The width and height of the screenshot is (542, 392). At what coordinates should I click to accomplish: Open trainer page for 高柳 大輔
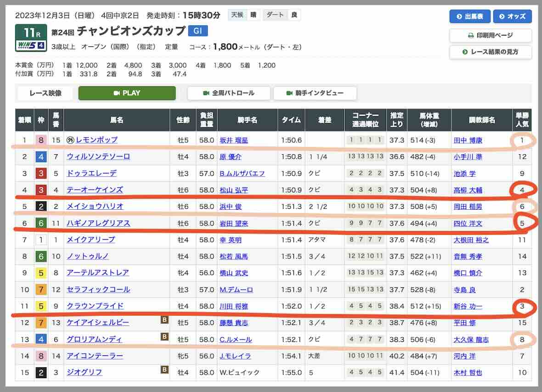[468, 190]
